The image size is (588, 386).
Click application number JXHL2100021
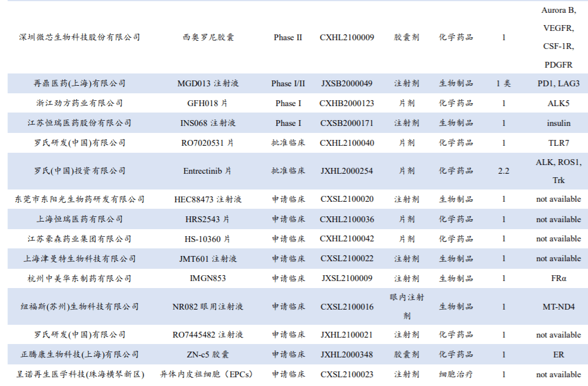[x=347, y=335]
